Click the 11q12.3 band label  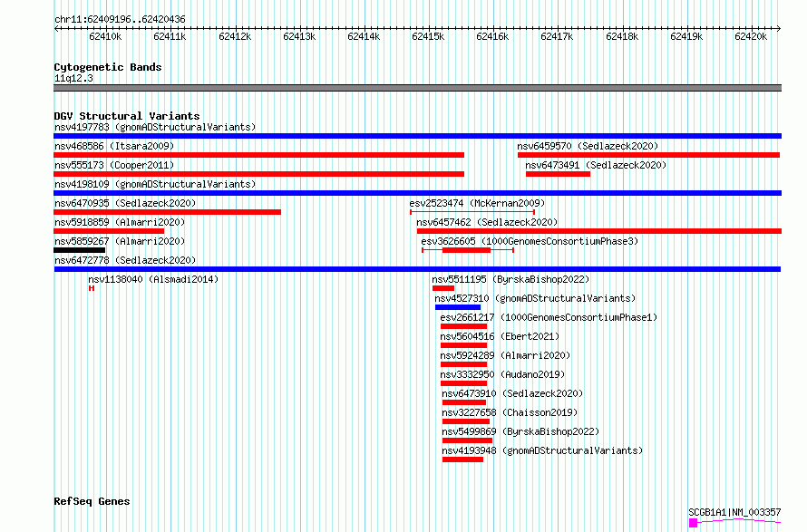(x=73, y=78)
